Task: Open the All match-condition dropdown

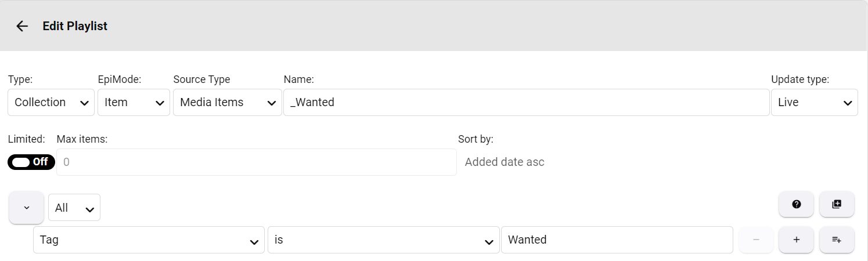Action: [74, 208]
